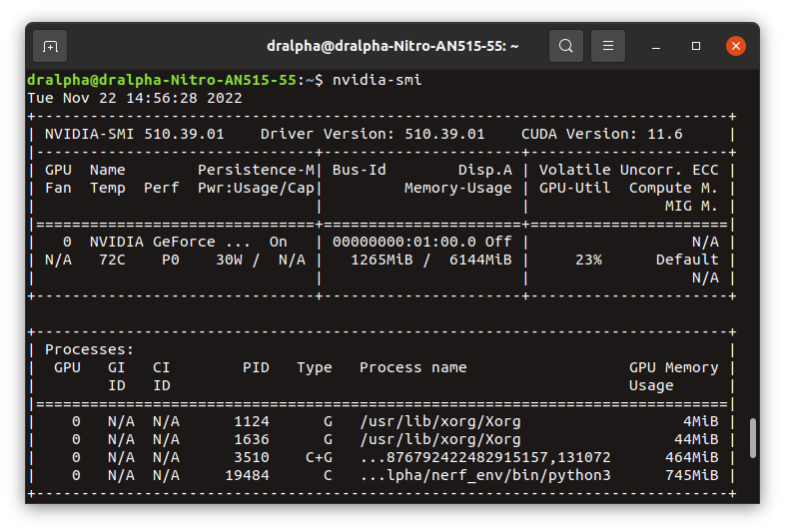785x532 pixels.
Task: Click the 30W power usage value
Action: pos(229,261)
